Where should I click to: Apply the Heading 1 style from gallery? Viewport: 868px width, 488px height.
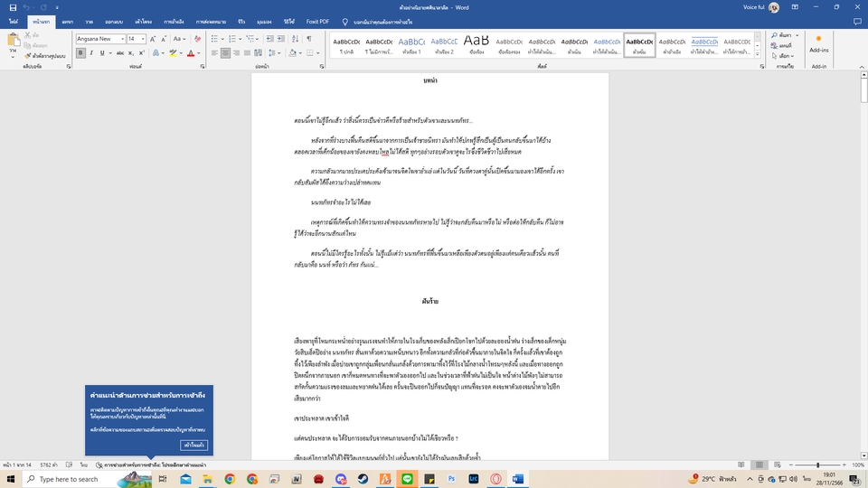411,45
